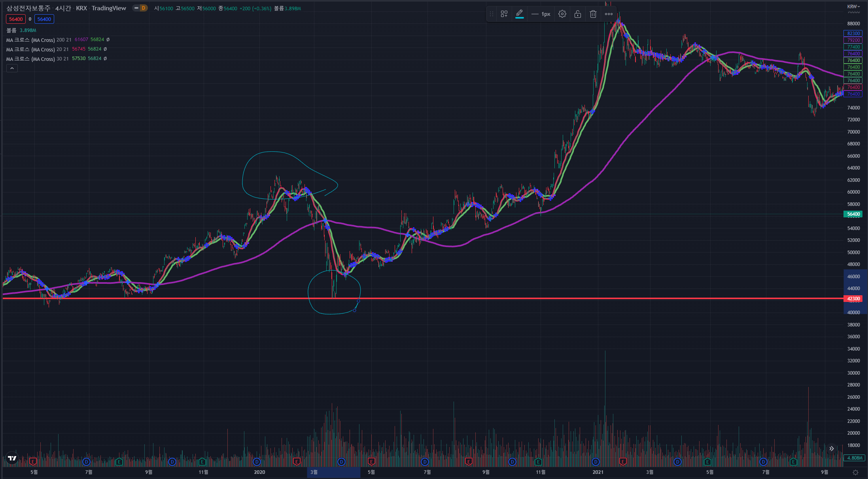Click the orange D delayed-data badge
This screenshot has height=479, width=868.
pyautogui.click(x=144, y=8)
